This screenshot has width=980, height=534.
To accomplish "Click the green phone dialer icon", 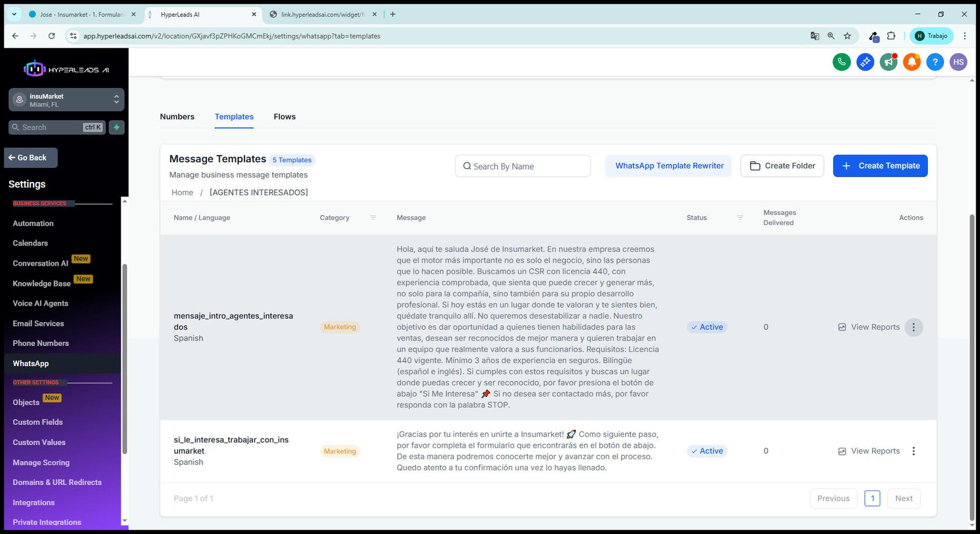I will (842, 62).
